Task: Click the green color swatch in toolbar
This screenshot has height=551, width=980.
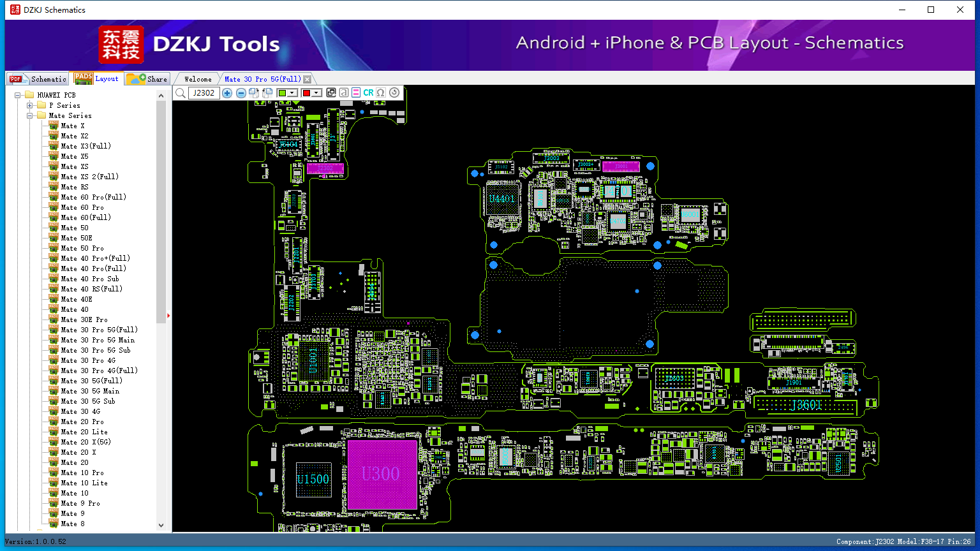Action: click(283, 93)
